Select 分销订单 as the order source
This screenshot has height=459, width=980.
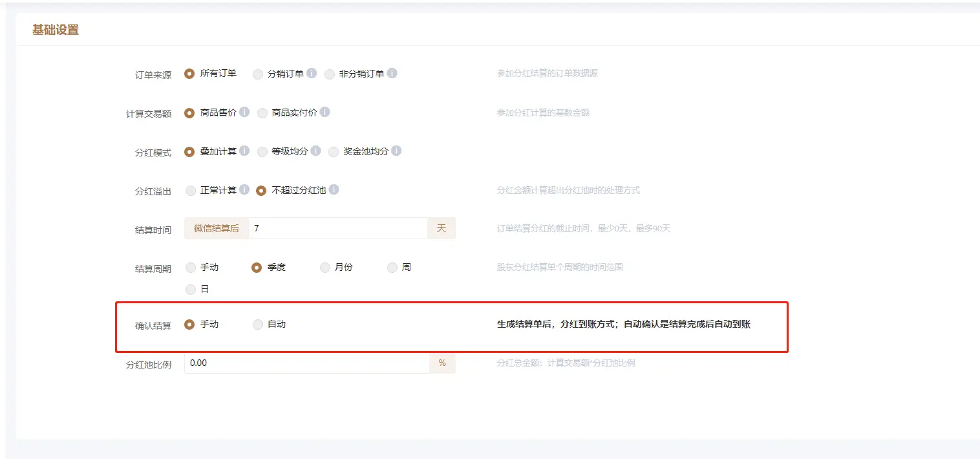pos(258,74)
